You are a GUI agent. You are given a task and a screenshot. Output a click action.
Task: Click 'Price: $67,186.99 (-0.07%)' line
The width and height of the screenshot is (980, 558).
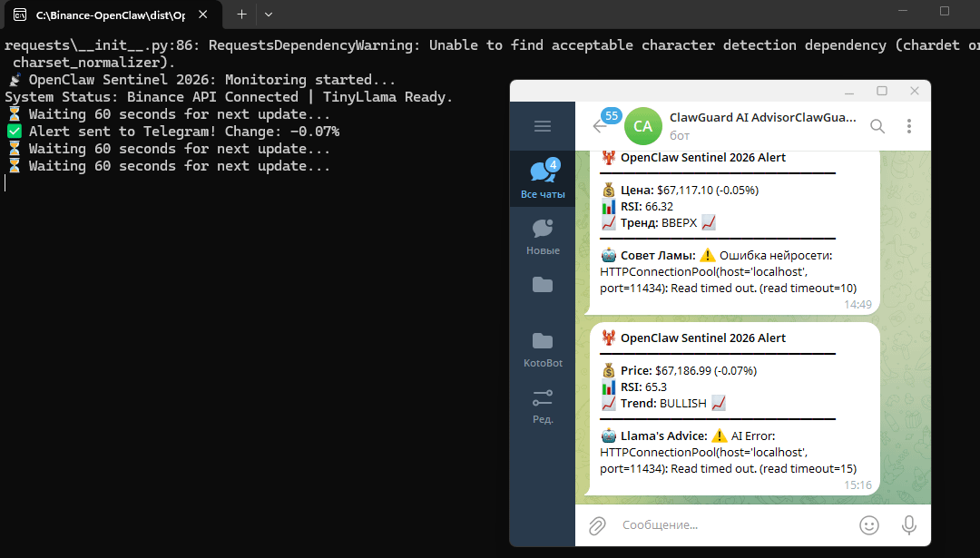click(x=679, y=370)
